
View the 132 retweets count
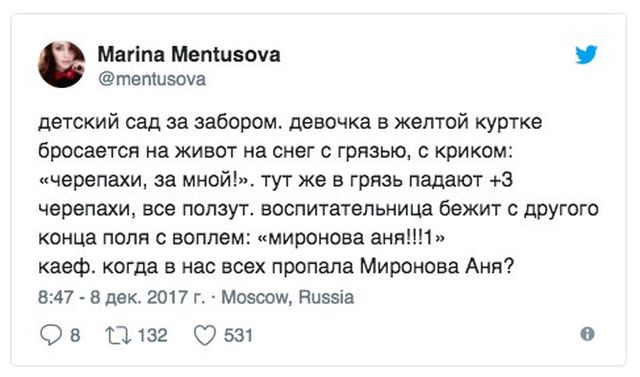[153, 335]
